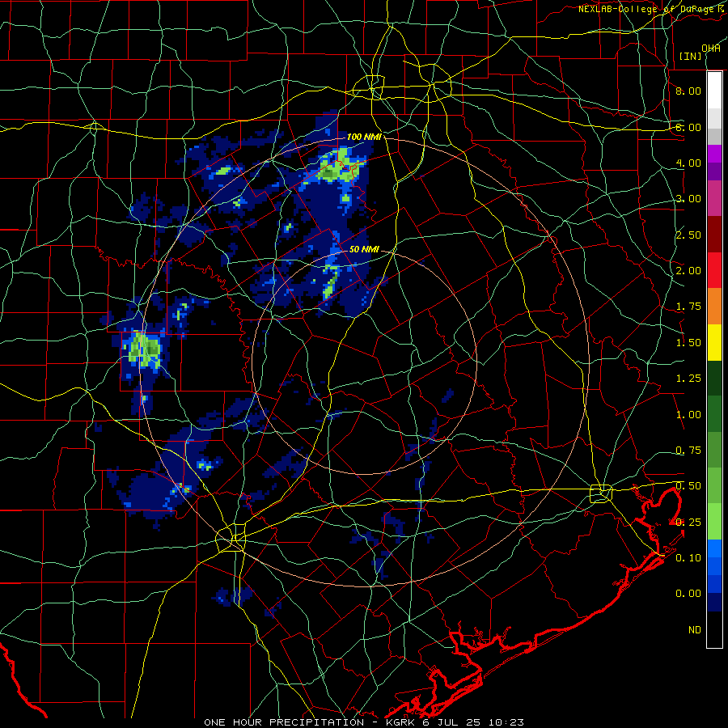Click the 1.50 legend value
This screenshot has width=728, height=728.
pos(688,343)
